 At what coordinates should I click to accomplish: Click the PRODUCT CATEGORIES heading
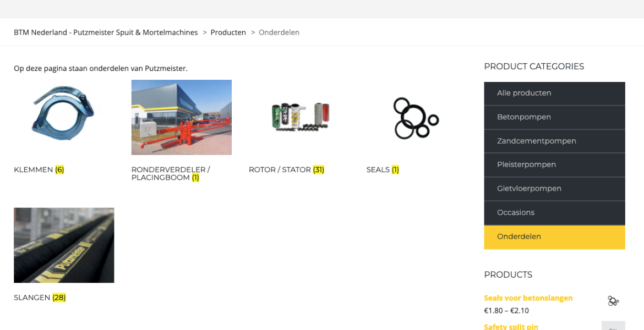tap(534, 67)
